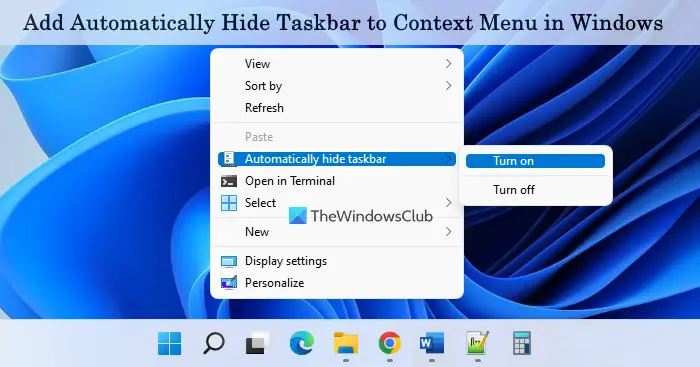The image size is (700, 367).
Task: Select Automatically hide taskbar menu item
Action: 337,159
